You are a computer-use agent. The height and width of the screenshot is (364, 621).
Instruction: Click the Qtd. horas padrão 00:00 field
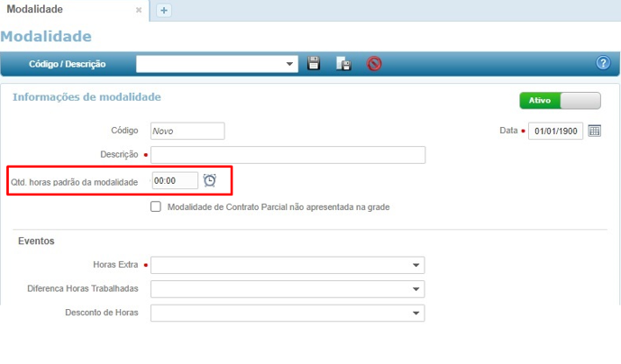pos(174,181)
